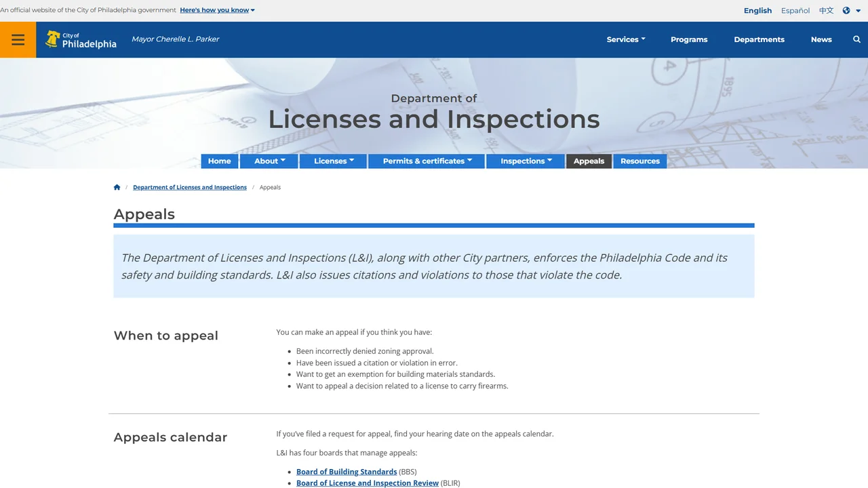Screen dimensions: 868x488
Task: Switch to the Resources tab
Action: coord(640,161)
